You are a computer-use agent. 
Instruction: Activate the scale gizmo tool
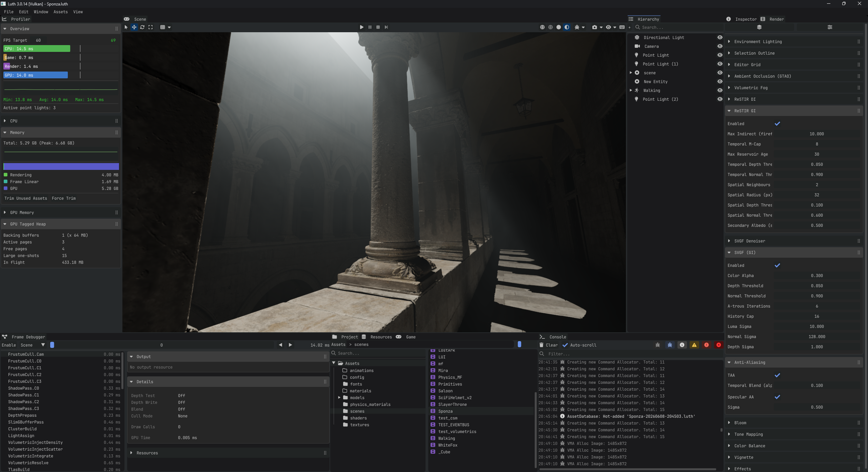[x=151, y=27]
